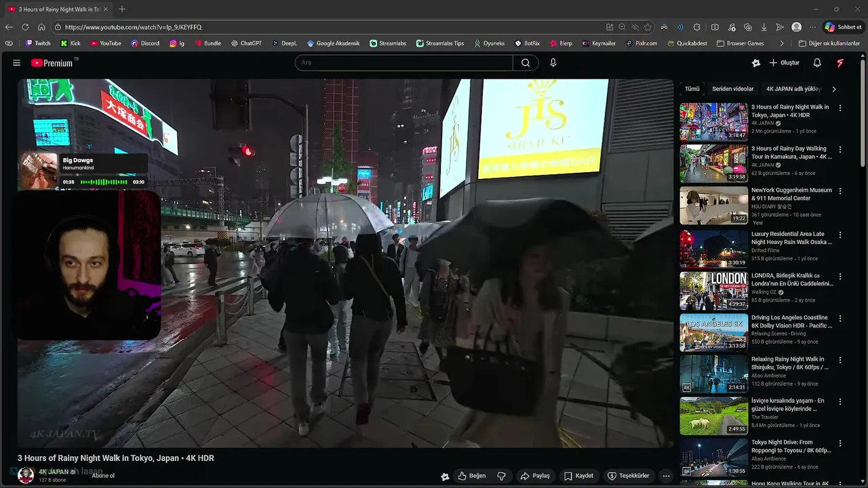Open the YouTube hamburger guide menu
The height and width of the screenshot is (488, 868).
[x=16, y=62]
